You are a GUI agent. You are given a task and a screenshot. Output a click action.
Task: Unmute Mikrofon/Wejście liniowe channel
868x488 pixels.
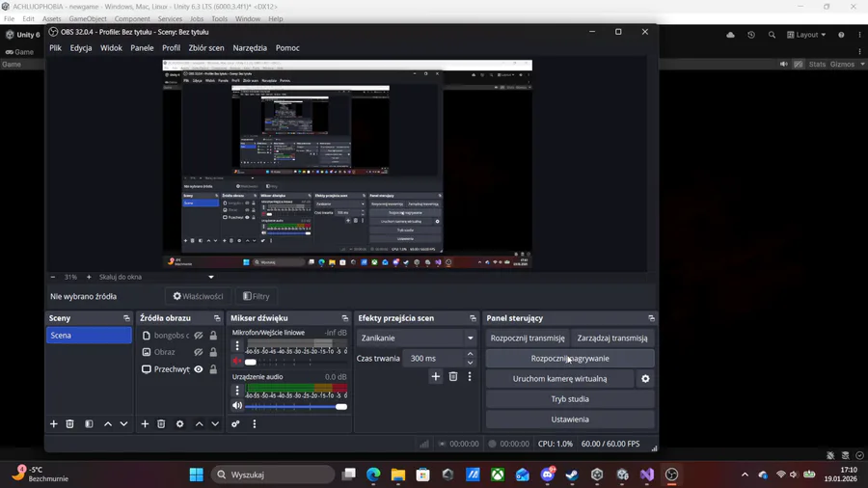tap(237, 362)
